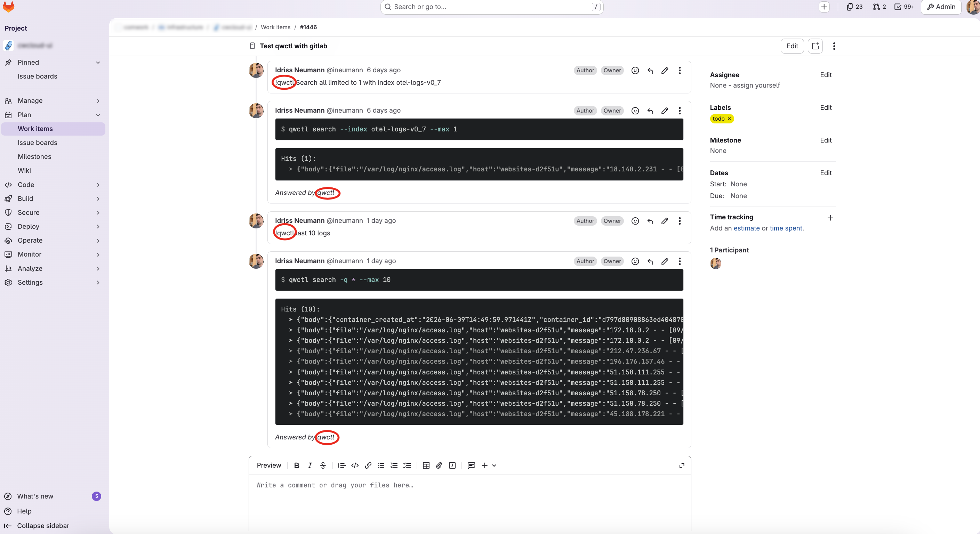Insert a comment template from the toolbar

coord(471,466)
